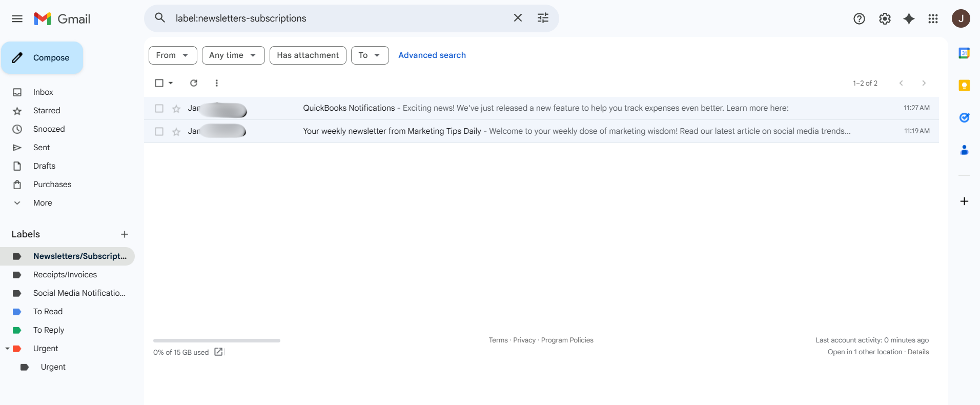Screen dimensions: 980x405
Task: Expand the From filter dropdown
Action: pos(173,55)
